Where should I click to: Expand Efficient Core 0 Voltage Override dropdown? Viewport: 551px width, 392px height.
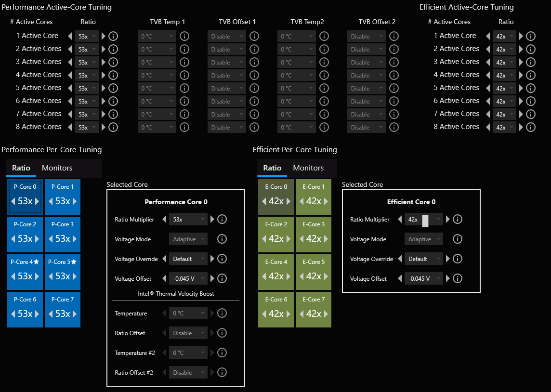click(424, 259)
